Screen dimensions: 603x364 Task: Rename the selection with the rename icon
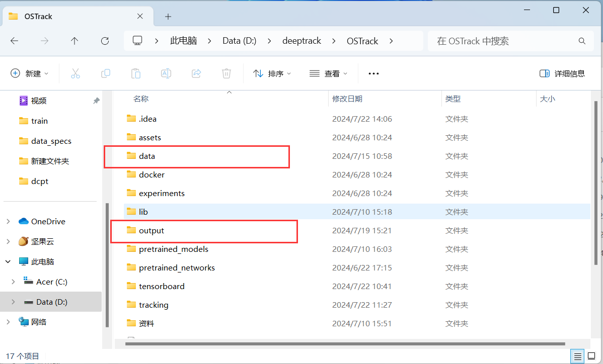coord(166,73)
